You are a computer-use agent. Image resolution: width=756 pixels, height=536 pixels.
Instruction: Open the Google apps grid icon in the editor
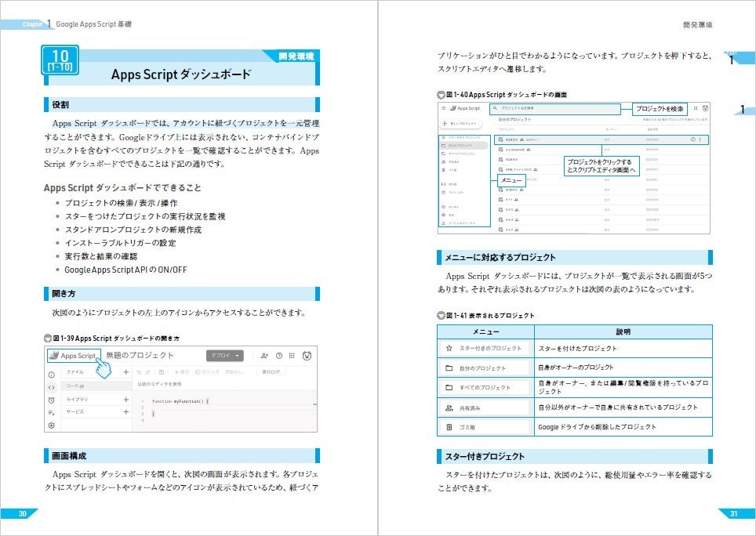pyautogui.click(x=292, y=356)
